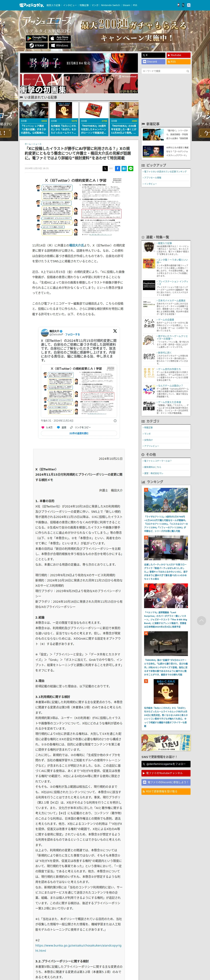
Task: Open Google Play store badge in banner
Action: [x=37, y=38]
